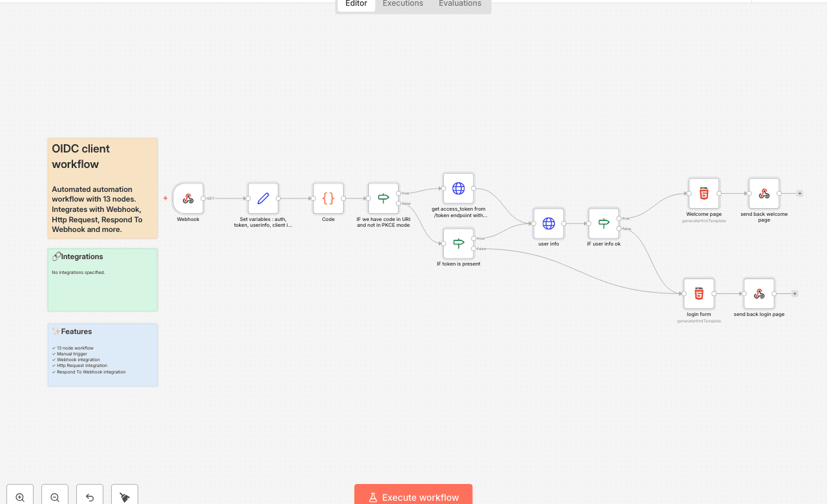Viewport: 827px width, 504px height.
Task: Click the 'IF token is present' node
Action: click(458, 243)
